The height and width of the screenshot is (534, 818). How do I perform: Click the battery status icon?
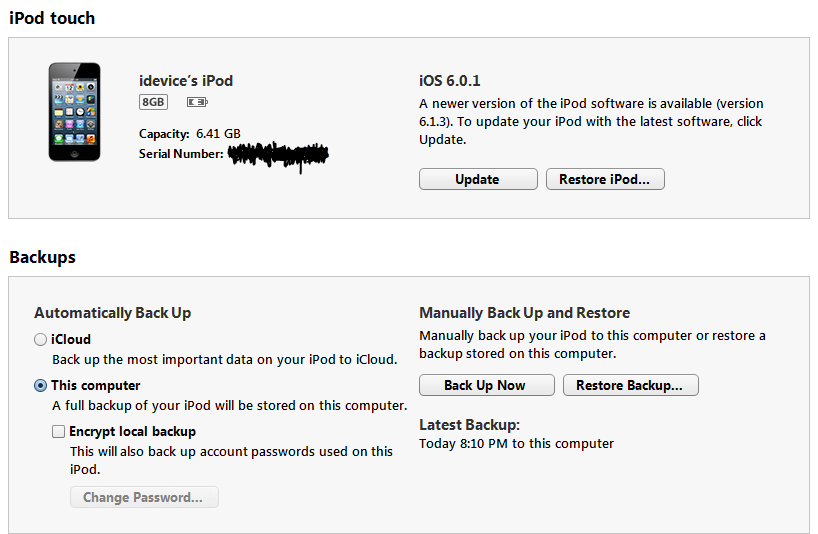coord(196,102)
